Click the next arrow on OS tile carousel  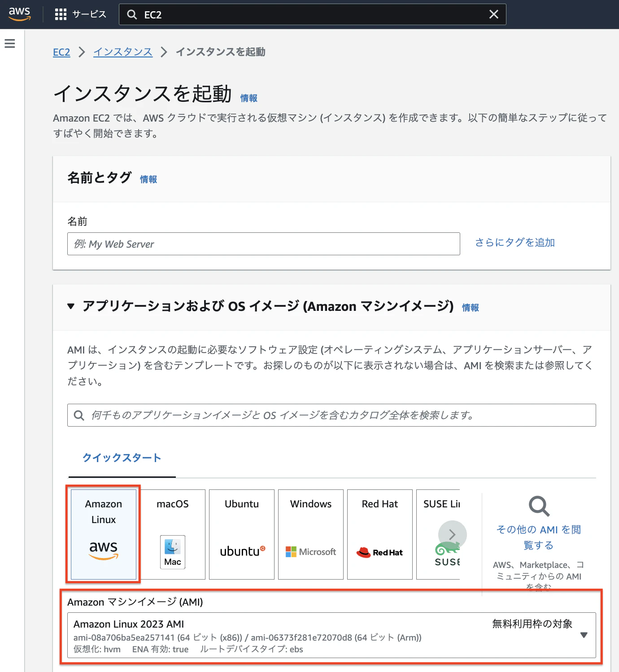tap(453, 535)
